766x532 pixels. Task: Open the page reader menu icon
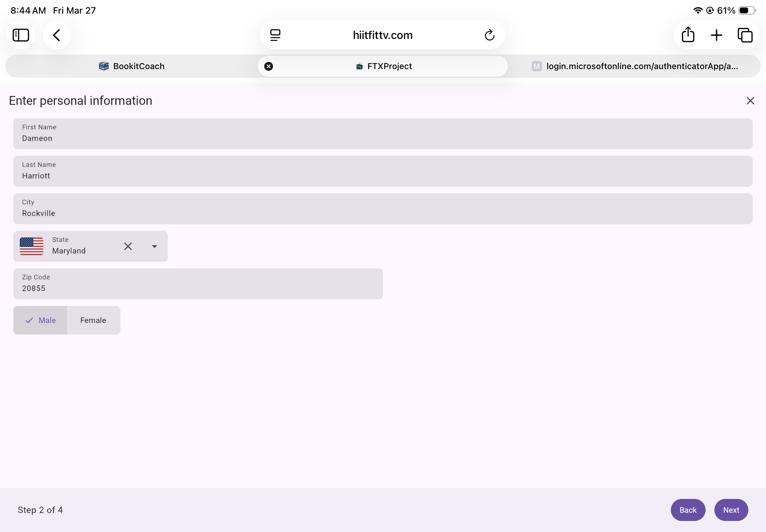point(275,35)
